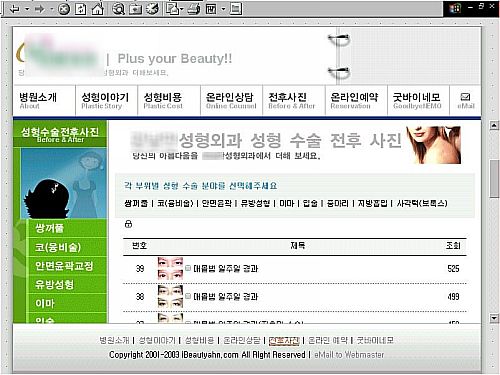Click the browser Back arrow button
Viewport: 500px width, 375px height.
pos(14,9)
